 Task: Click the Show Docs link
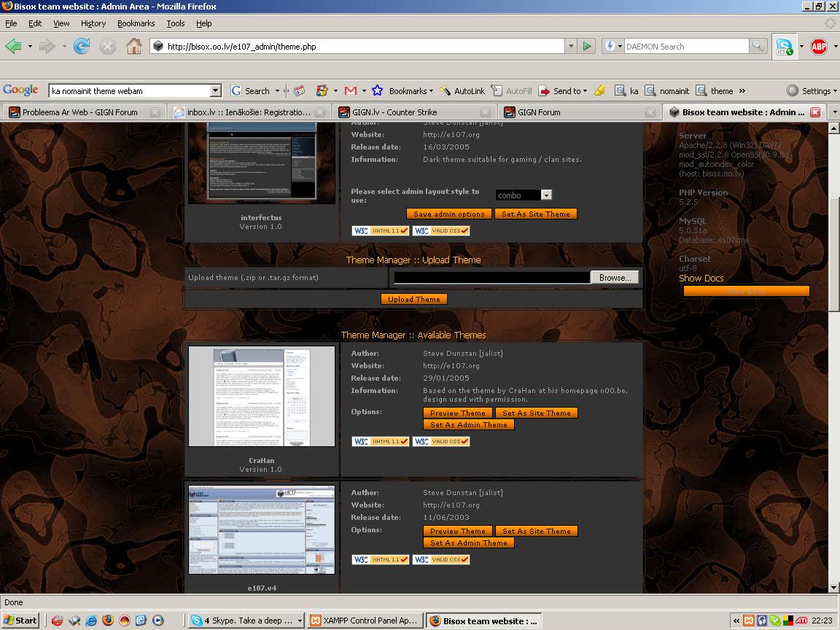[701, 278]
